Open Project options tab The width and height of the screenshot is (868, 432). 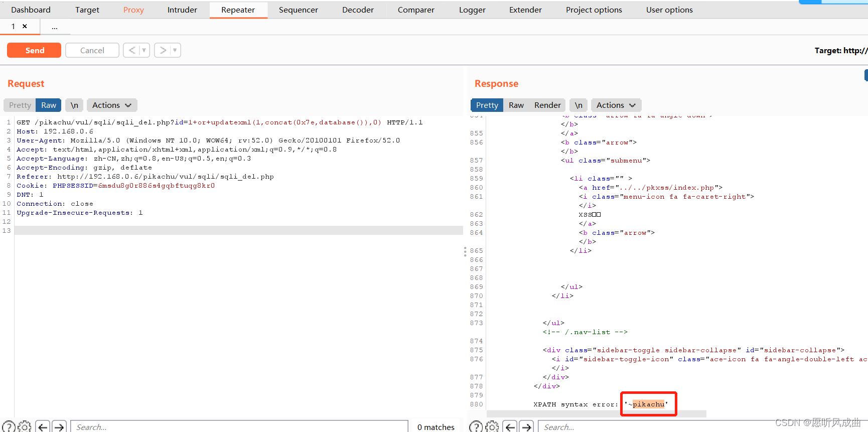(x=594, y=10)
